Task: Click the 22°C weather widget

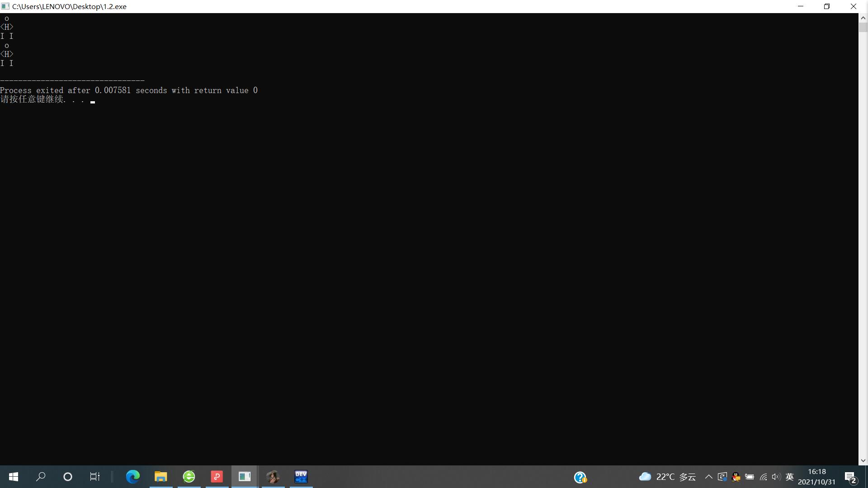Action: (x=667, y=477)
